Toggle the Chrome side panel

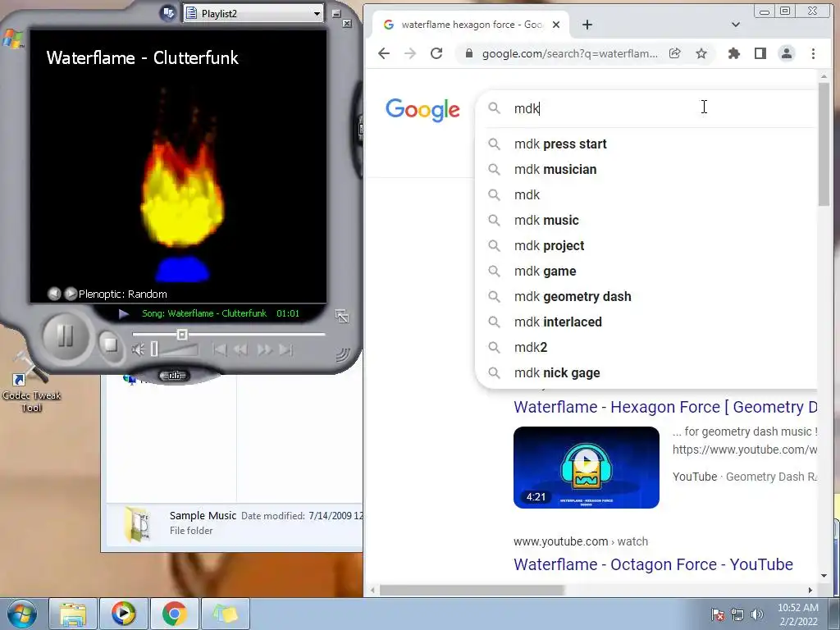760,53
